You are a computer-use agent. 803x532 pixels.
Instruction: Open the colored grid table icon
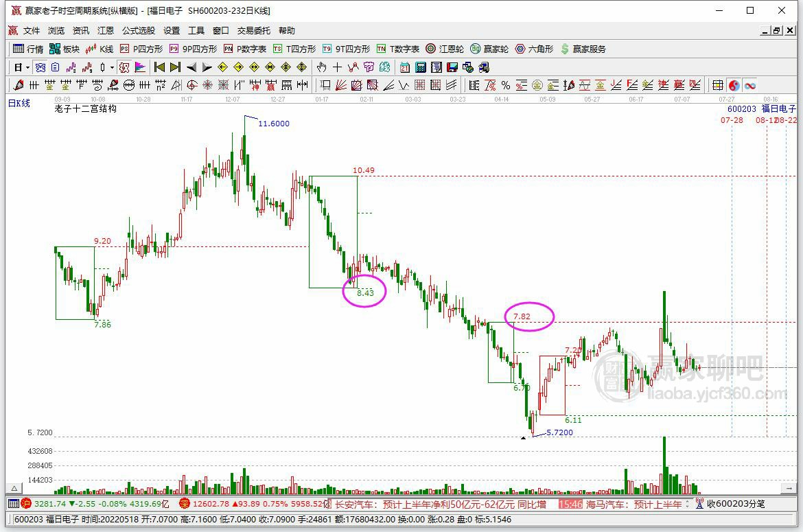(718, 85)
